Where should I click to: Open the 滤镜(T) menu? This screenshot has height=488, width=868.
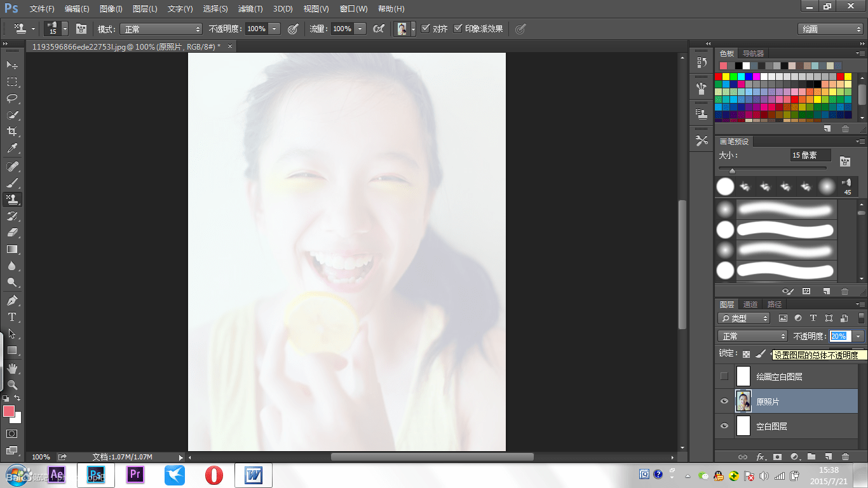(x=250, y=9)
